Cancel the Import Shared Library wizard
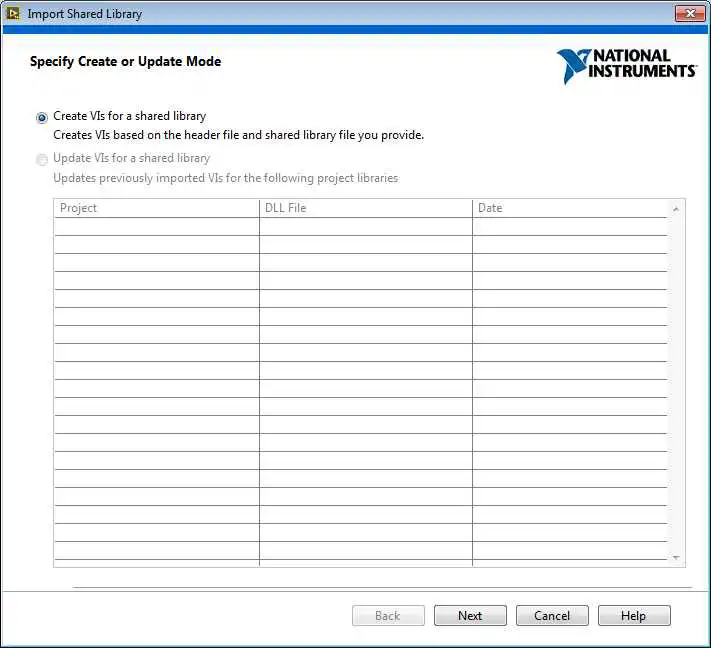711x648 pixels. [552, 615]
